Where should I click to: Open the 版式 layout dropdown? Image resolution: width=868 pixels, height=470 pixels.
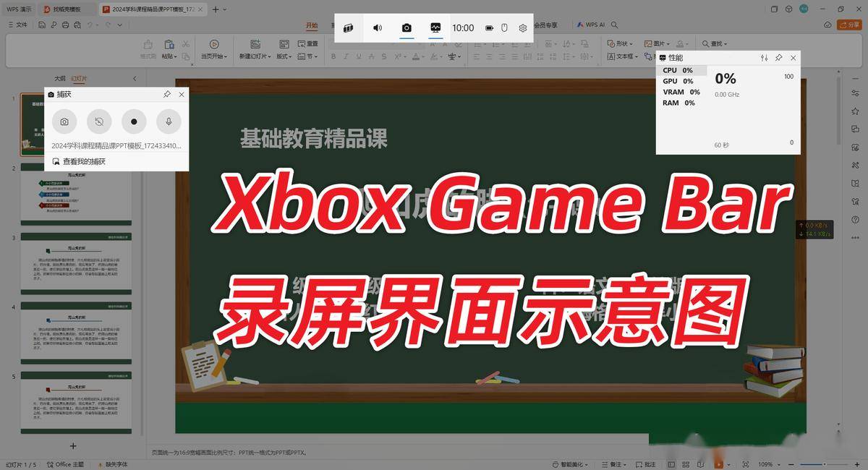pyautogui.click(x=284, y=56)
